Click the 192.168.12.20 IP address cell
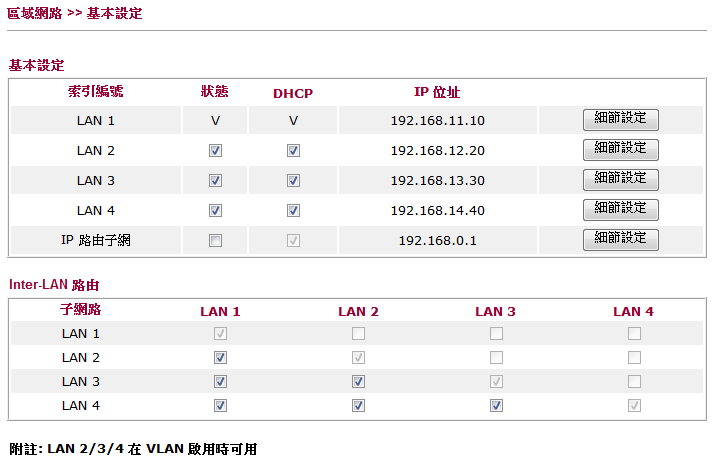Viewport: 727px width, 459px height. pyautogui.click(x=437, y=151)
